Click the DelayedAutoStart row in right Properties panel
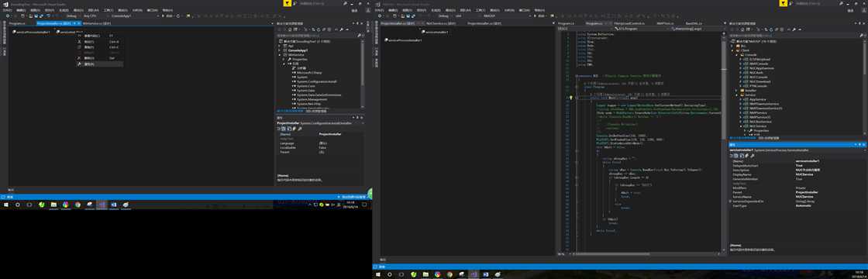The image size is (868, 279). coord(798,165)
